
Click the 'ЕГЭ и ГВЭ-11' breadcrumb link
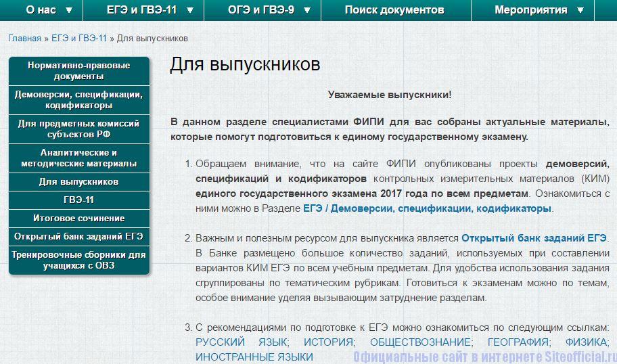(x=78, y=39)
